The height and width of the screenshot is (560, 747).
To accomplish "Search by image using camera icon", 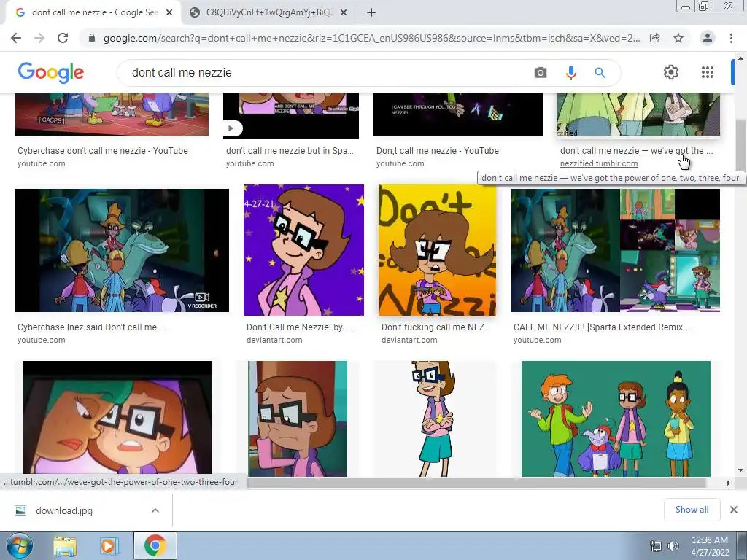I will tap(541, 72).
